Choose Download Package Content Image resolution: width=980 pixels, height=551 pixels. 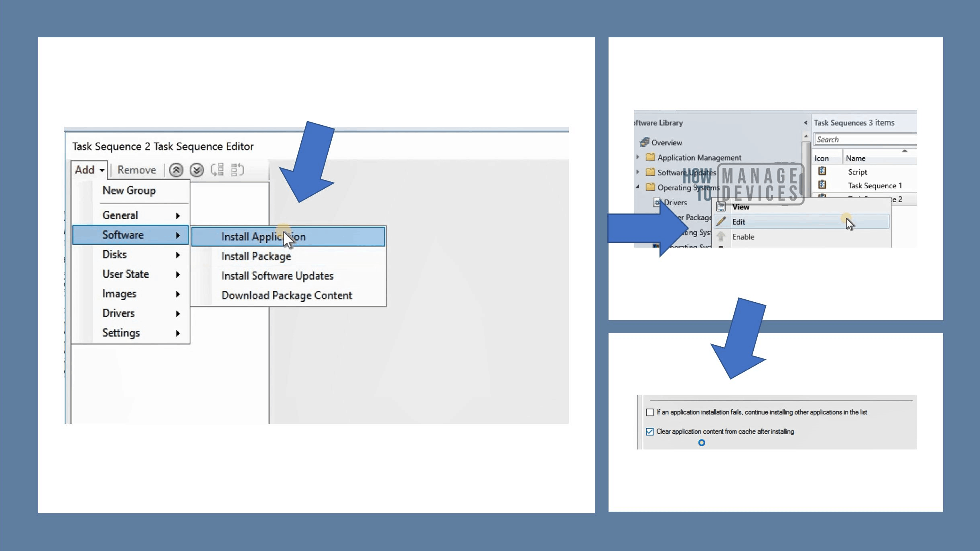[x=288, y=296]
